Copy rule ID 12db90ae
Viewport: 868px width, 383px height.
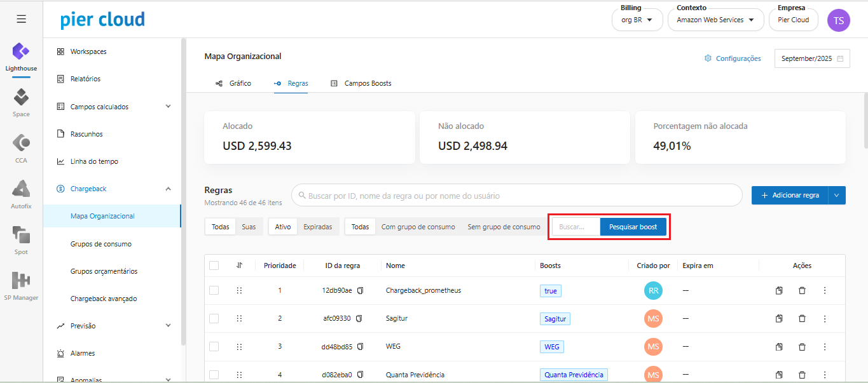point(360,290)
